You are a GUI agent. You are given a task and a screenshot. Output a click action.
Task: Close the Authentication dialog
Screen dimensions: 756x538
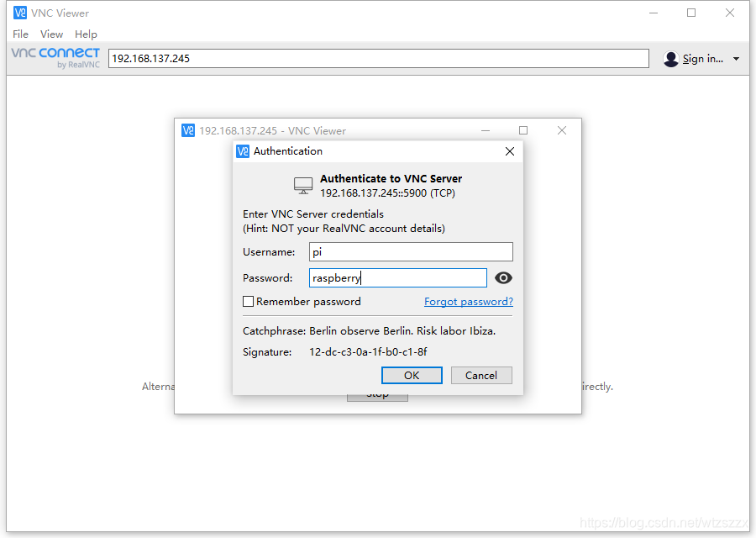[x=510, y=151]
